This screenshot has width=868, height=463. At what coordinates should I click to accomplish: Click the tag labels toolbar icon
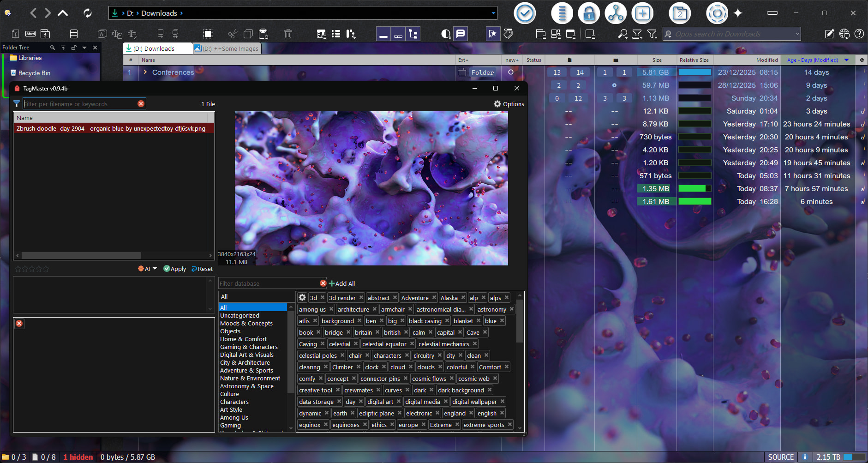click(508, 34)
